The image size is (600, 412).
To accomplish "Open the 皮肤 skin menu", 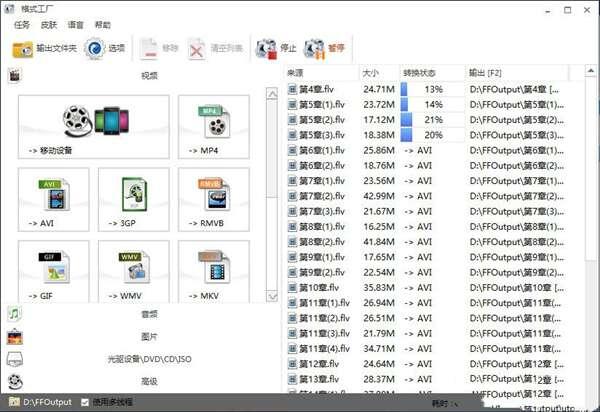I will click(x=48, y=25).
